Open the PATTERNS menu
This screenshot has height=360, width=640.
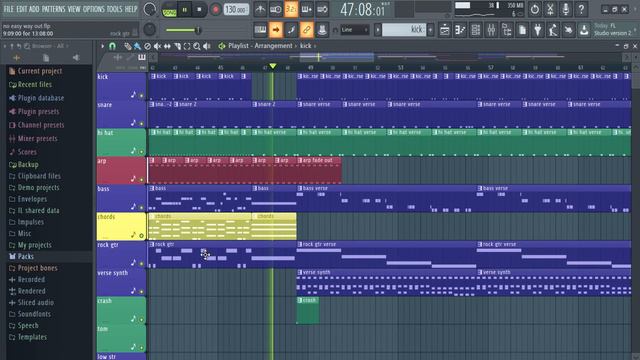53,9
